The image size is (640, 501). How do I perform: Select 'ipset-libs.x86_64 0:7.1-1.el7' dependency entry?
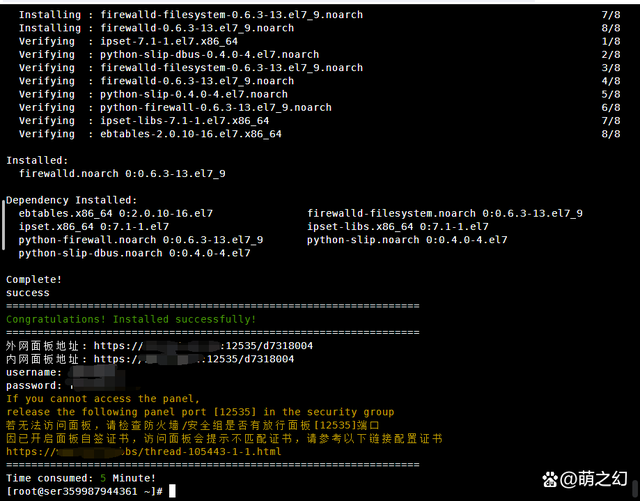coord(398,227)
